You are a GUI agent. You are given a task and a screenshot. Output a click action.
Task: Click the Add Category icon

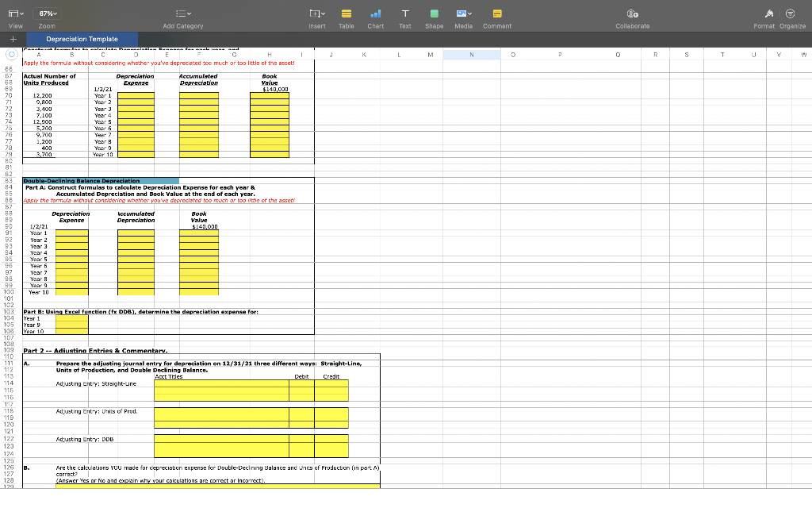click(180, 13)
